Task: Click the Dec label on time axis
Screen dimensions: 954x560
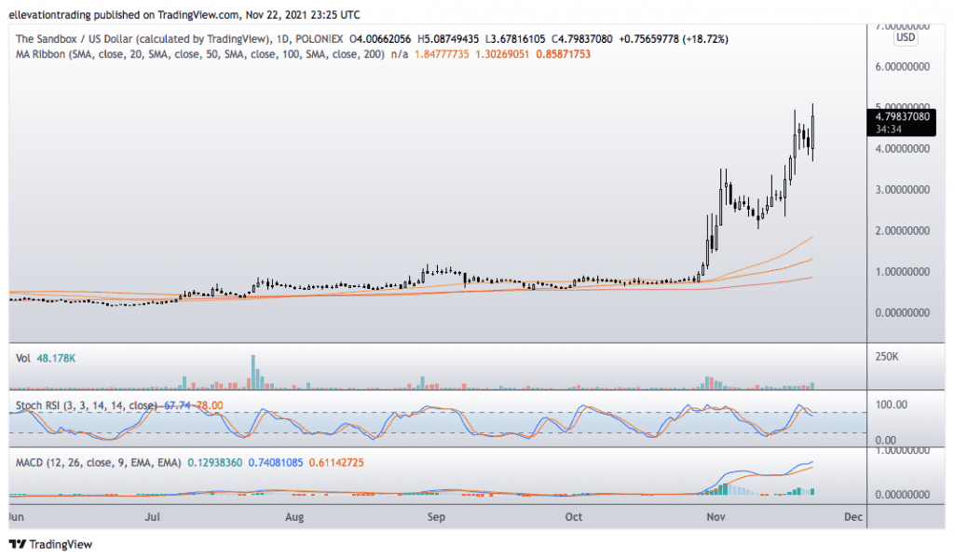Action: coord(853,517)
